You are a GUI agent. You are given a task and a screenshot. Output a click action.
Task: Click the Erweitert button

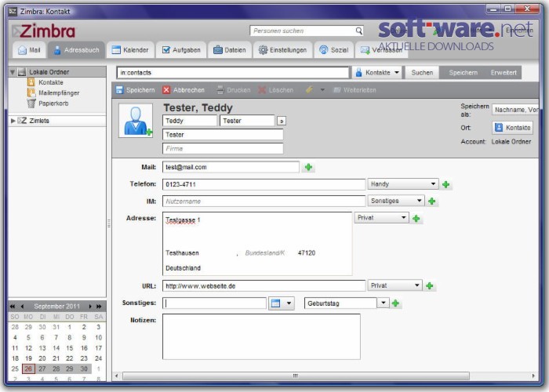(504, 72)
